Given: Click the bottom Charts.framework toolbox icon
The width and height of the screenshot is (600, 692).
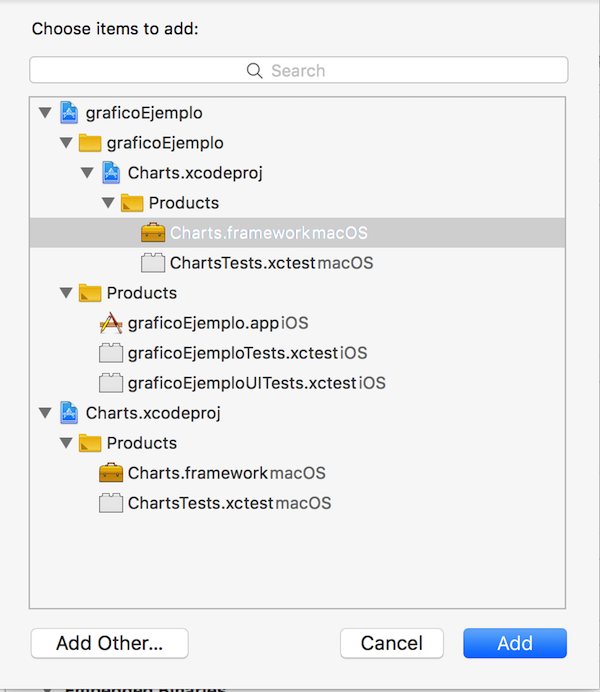Looking at the screenshot, I should 111,473.
